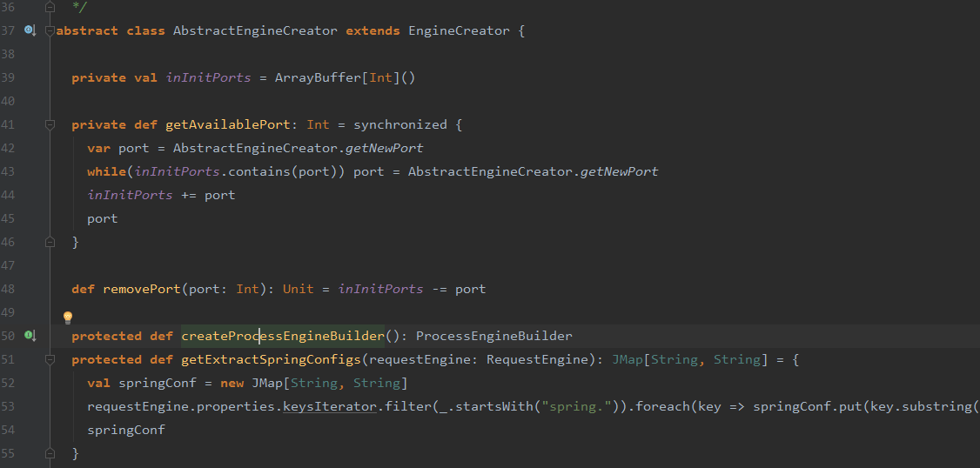Screen dimensions: 980x468
Task: Click EngineCreator in the extends clause
Action: [459, 30]
